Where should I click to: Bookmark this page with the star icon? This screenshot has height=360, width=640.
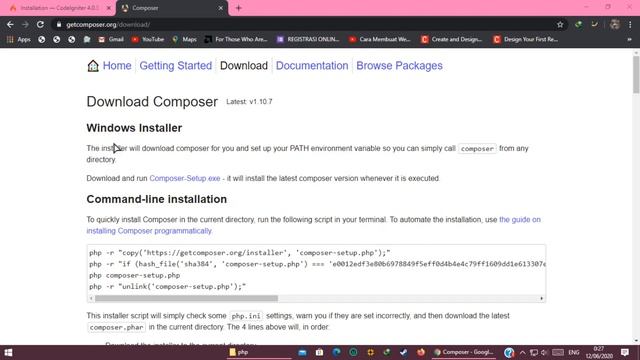560,24
